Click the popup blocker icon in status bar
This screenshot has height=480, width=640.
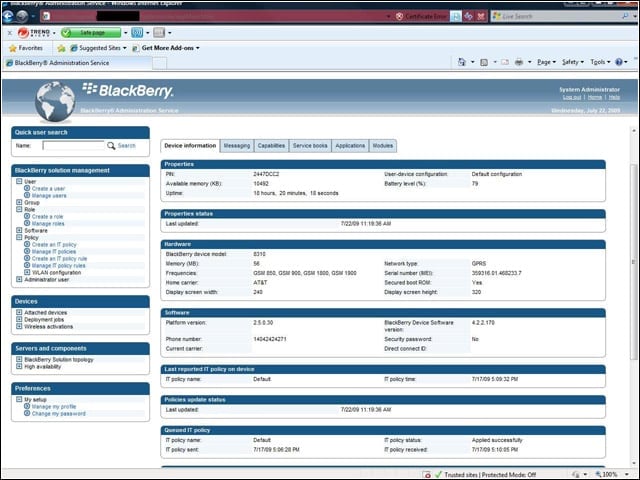(x=427, y=474)
